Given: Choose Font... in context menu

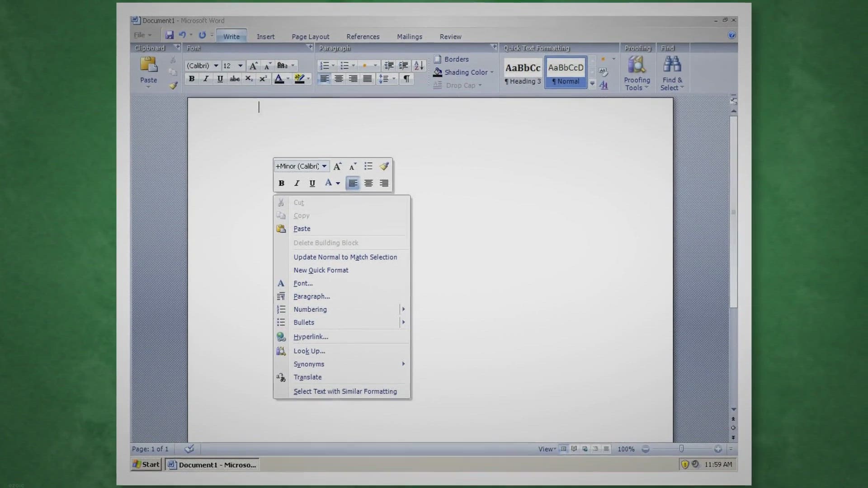Looking at the screenshot, I should 342,283.
